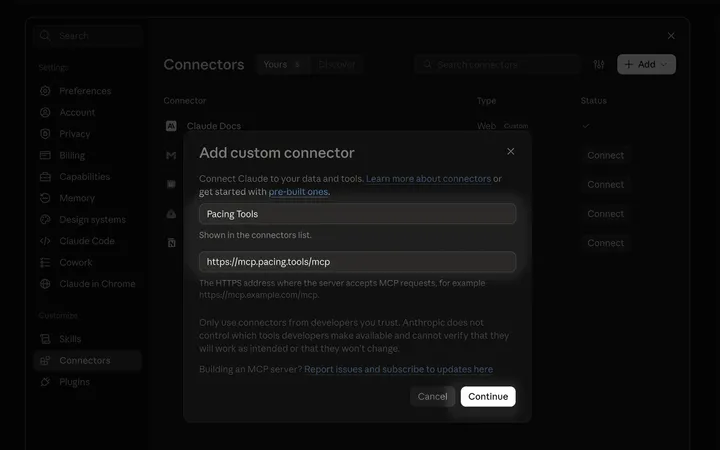Open Learn more about connectors link
Screen dimensions: 720x450
point(428,179)
